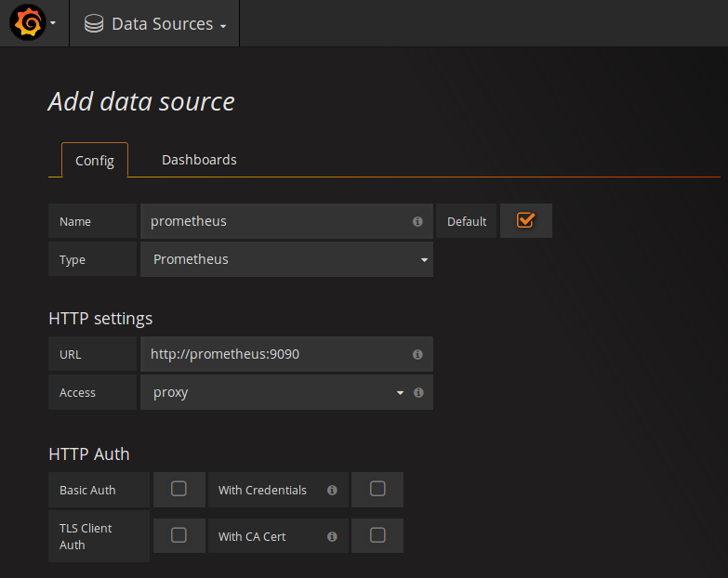
Task: Click info icon beside Access dropdown
Action: (418, 392)
